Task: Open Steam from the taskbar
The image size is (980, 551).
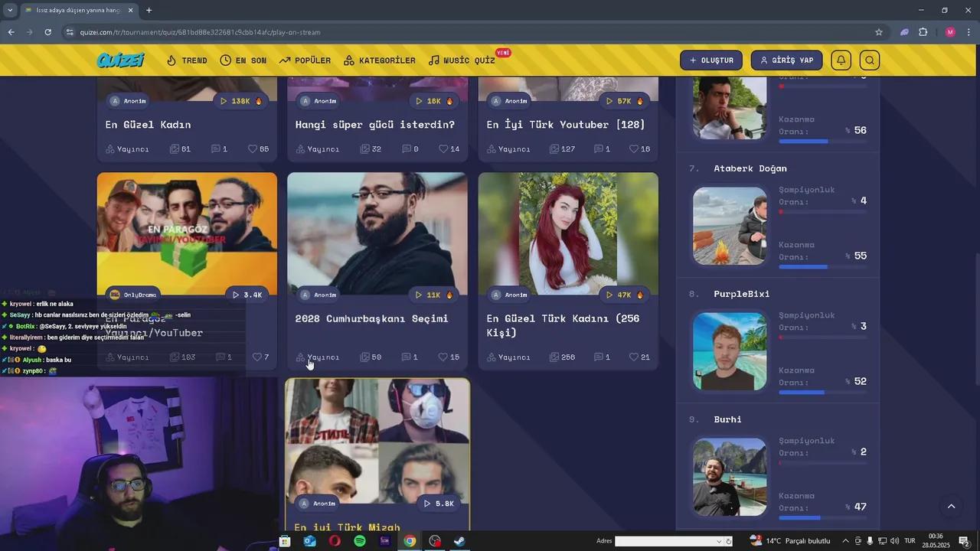Action: pos(459,541)
